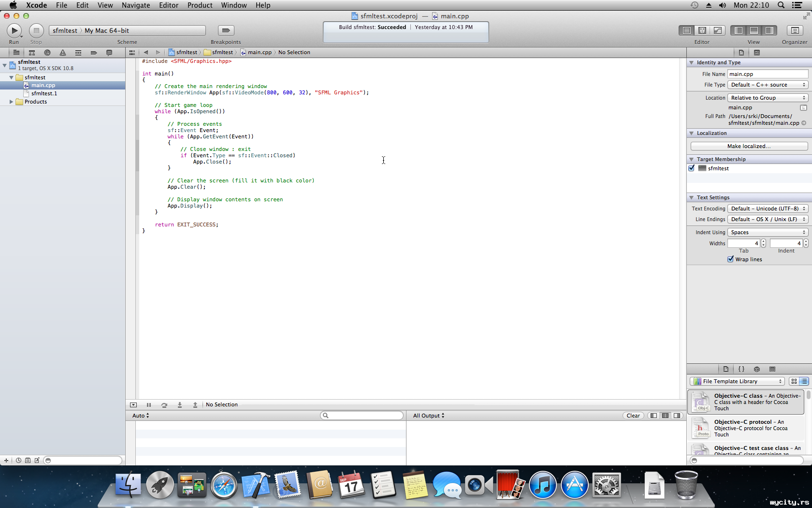Viewport: 812px width, 508px height.
Task: Click the Make localized button
Action: point(749,146)
